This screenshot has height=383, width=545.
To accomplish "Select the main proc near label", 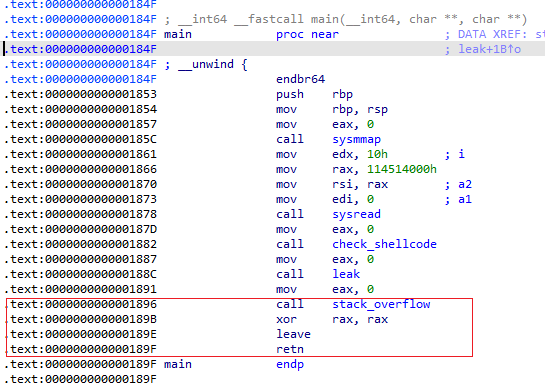I will [x=252, y=34].
